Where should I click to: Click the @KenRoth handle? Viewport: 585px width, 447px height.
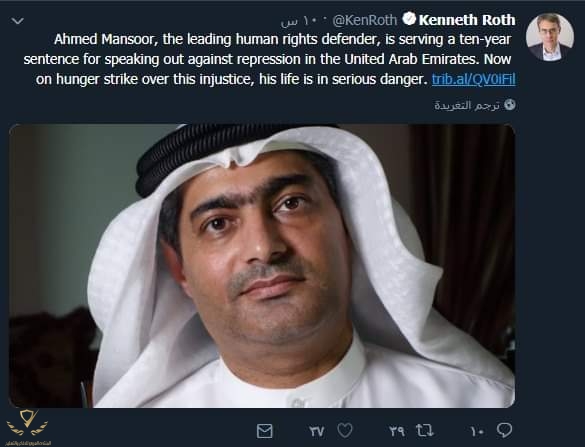coord(365,20)
